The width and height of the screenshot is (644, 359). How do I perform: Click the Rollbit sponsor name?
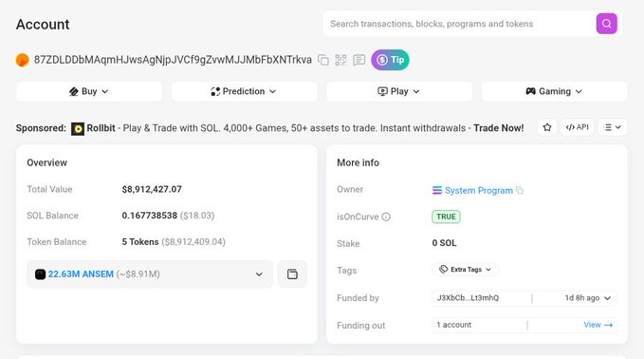[101, 128]
